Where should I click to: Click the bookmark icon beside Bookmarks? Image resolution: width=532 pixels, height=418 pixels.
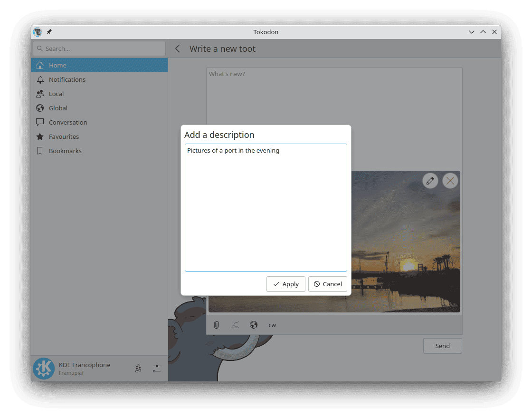pos(40,151)
